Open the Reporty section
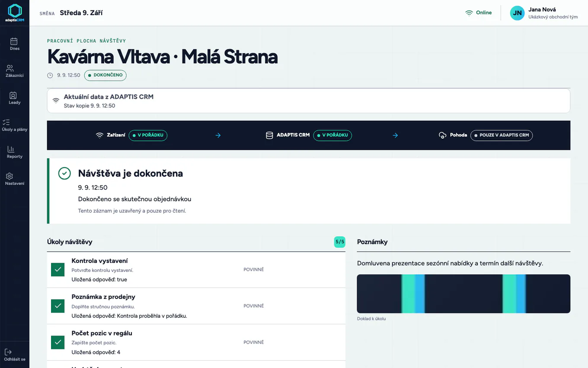Screen dimensions: 588x368 tap(15, 152)
